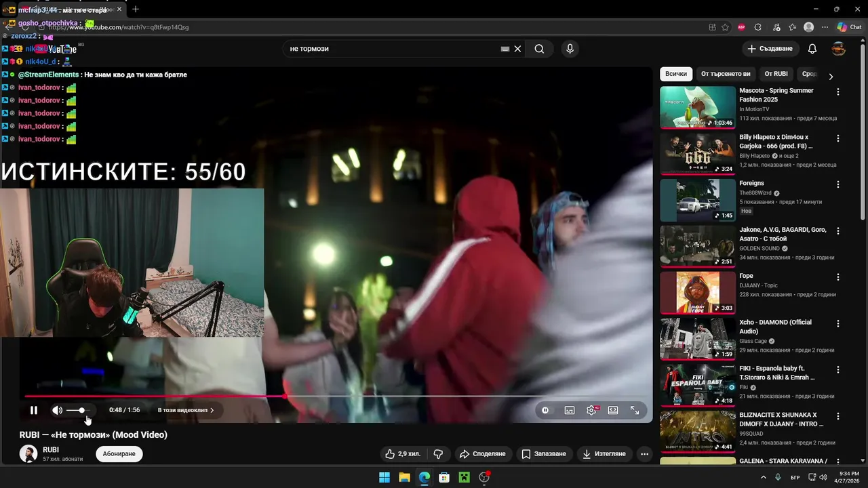Open the 'Създаване' create button
Image resolution: width=868 pixels, height=488 pixels.
(770, 49)
